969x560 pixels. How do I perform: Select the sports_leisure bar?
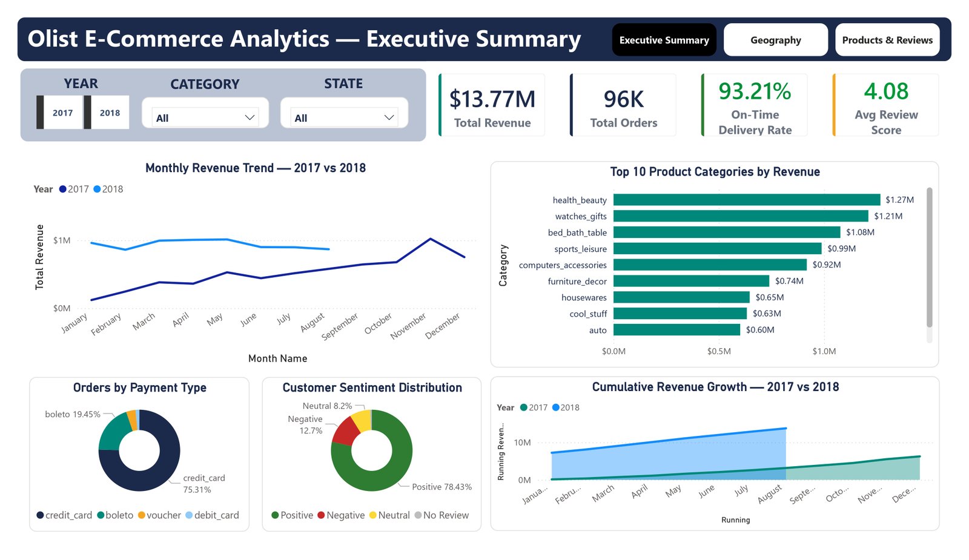[718, 249]
